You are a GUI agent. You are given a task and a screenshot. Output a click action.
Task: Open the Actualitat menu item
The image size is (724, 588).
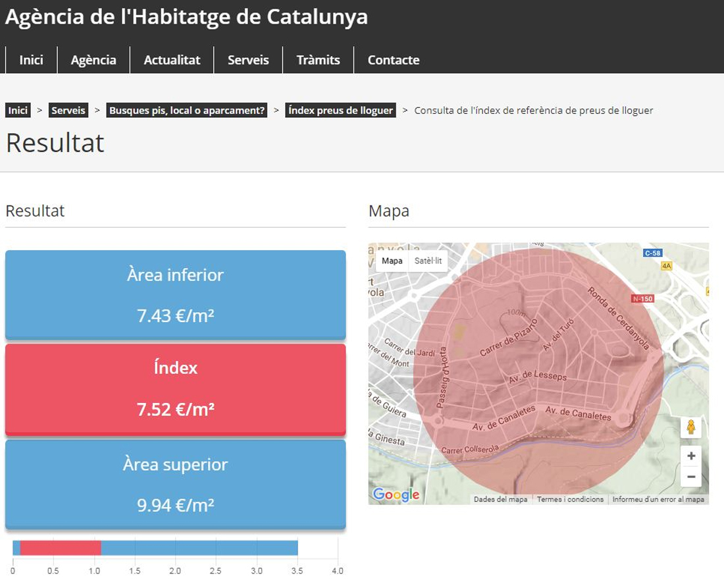click(172, 60)
